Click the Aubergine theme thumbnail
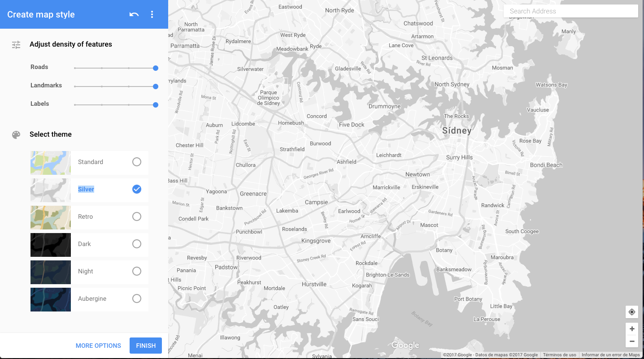644x359 pixels. pos(51,299)
